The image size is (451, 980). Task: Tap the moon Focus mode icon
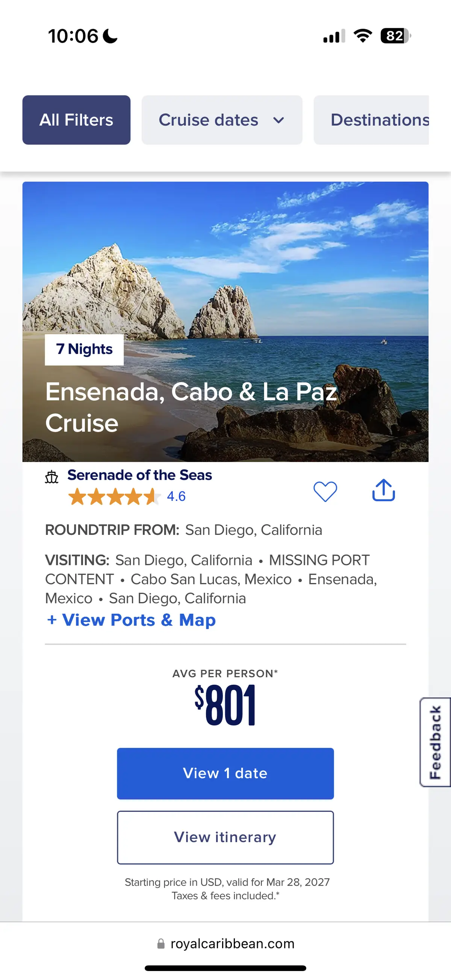click(110, 36)
